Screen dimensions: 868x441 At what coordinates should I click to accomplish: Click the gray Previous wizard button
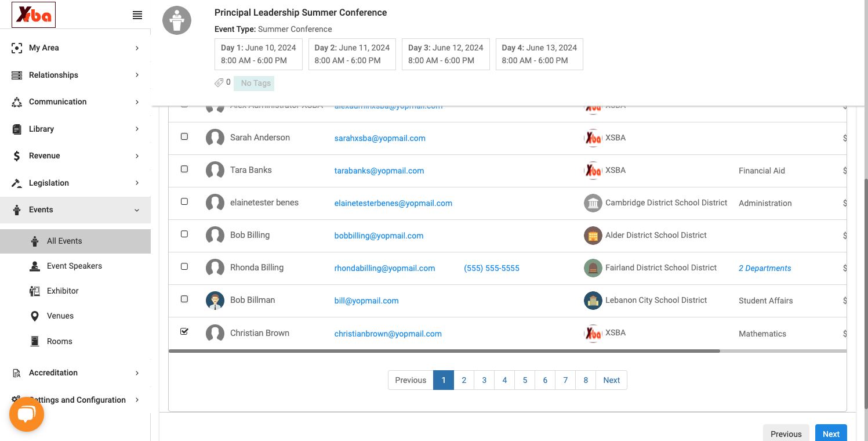pos(786,433)
